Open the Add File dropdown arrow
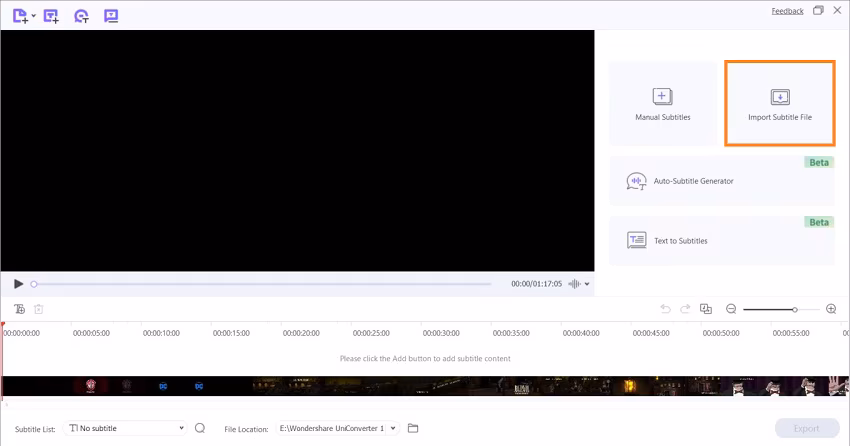 tap(34, 16)
